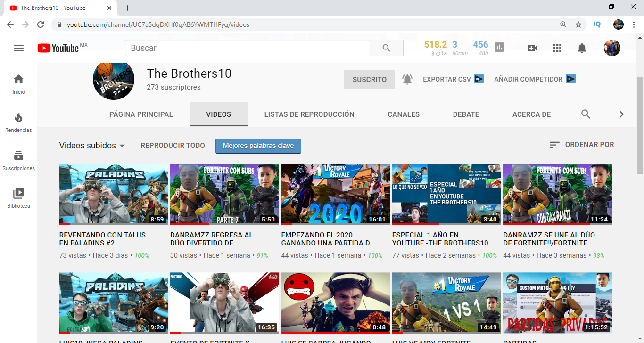Open the EMPEZANDO EL 2020 video thumbnail

pyautogui.click(x=335, y=194)
